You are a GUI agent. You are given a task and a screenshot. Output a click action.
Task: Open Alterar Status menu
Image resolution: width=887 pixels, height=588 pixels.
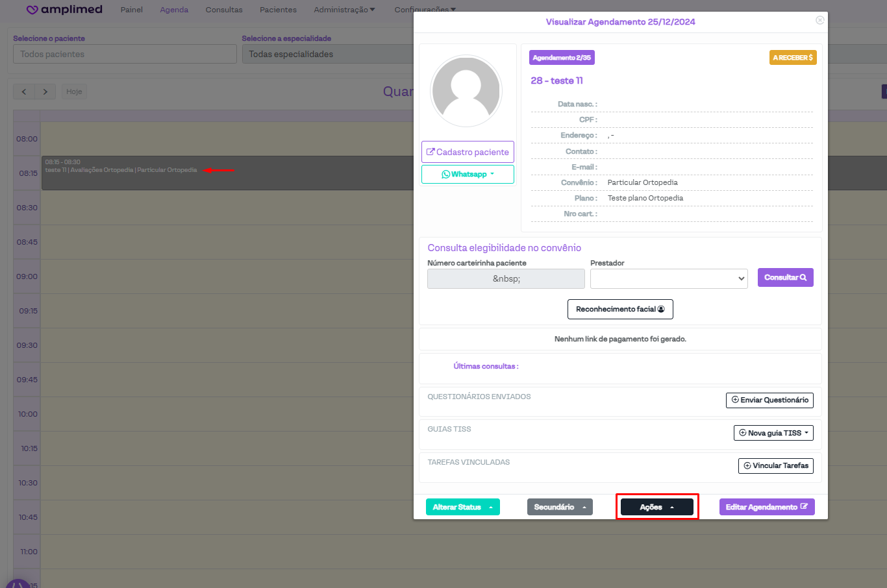(x=462, y=507)
